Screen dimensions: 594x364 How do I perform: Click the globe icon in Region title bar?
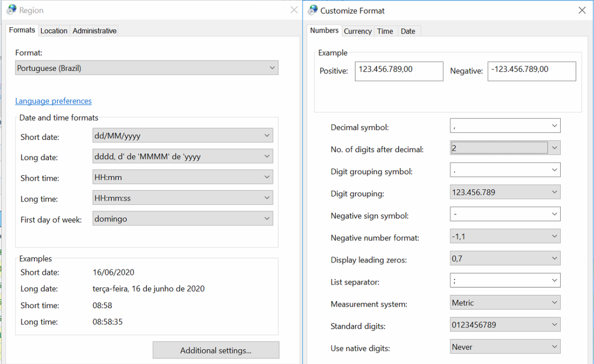(12, 10)
